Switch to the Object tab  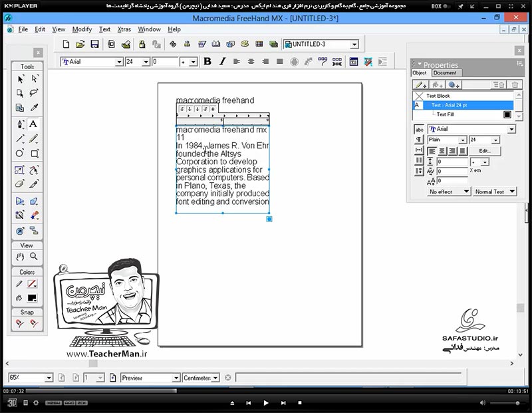click(x=420, y=73)
